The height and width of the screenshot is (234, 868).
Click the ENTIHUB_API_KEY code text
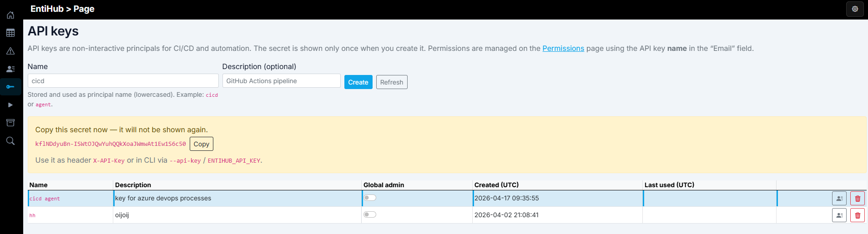(234, 161)
